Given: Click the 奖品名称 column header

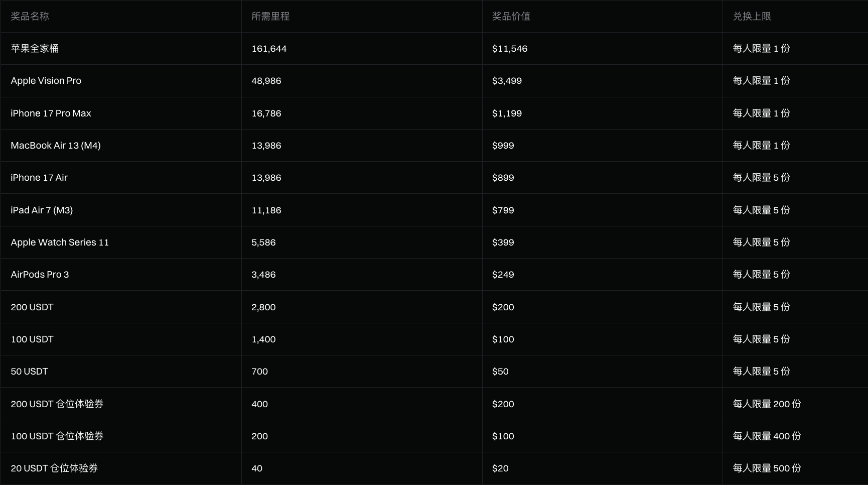Looking at the screenshot, I should tap(30, 17).
